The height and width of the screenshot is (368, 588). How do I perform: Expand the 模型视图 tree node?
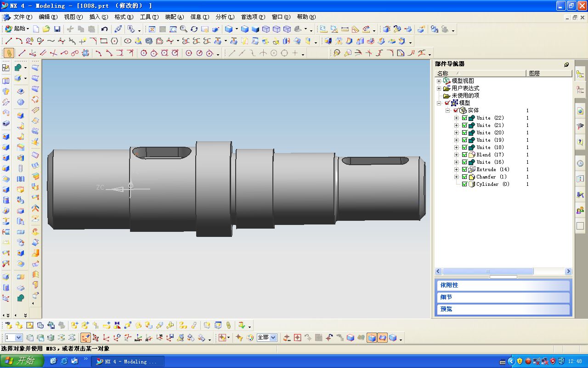point(439,81)
